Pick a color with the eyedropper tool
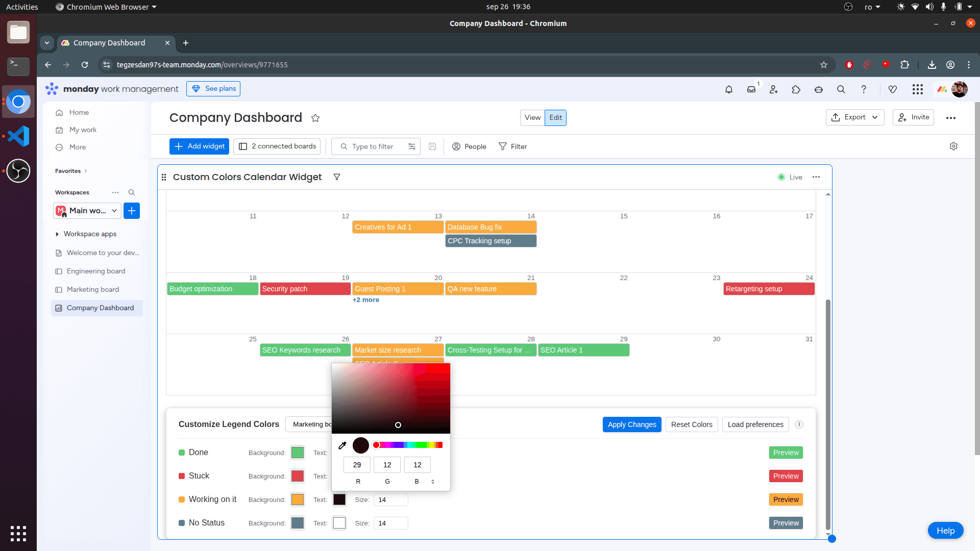Image resolution: width=980 pixels, height=551 pixels. (342, 445)
